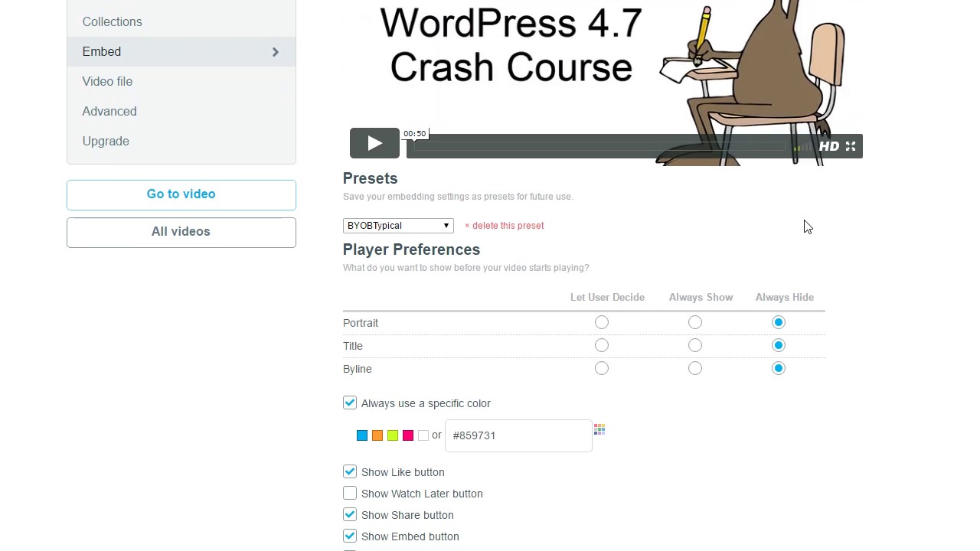The height and width of the screenshot is (551, 980).
Task: Click the hex color field #859731
Action: 518,435
